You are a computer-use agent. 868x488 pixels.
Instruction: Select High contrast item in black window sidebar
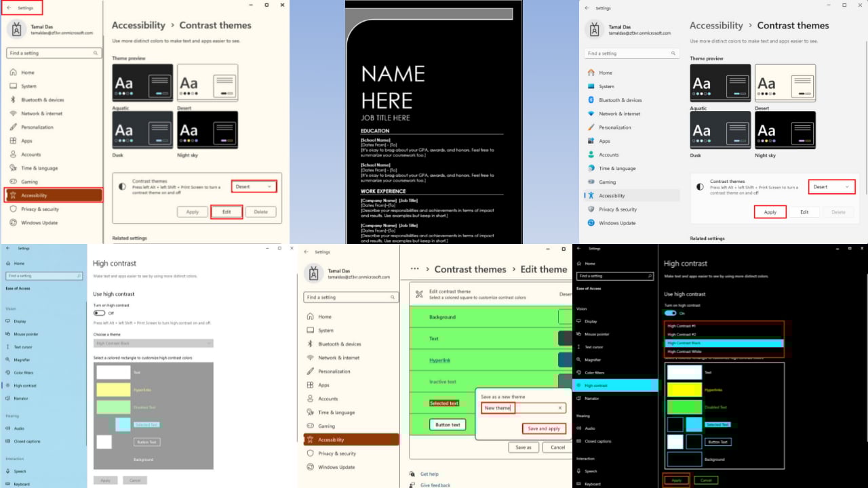(x=616, y=386)
